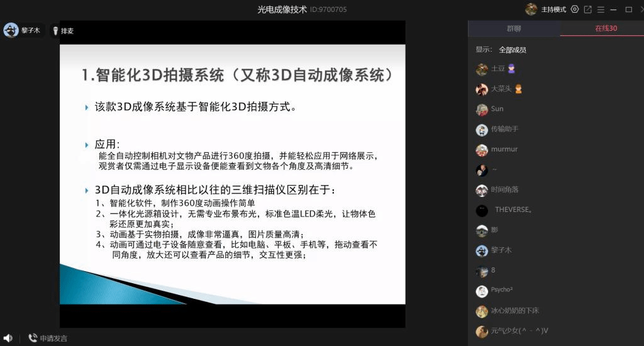Select member Sun in online list
Image resolution: width=644 pixels, height=346 pixels.
[x=497, y=109]
